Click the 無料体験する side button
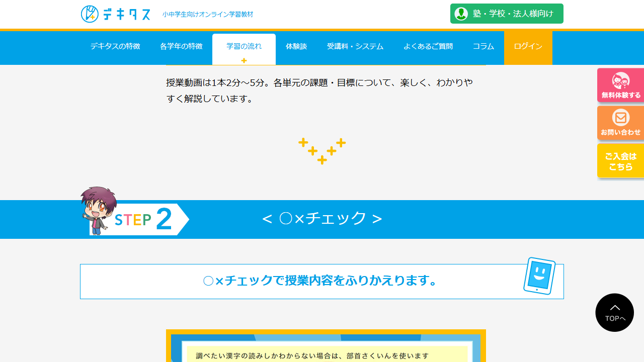The width and height of the screenshot is (644, 362). [x=621, y=85]
